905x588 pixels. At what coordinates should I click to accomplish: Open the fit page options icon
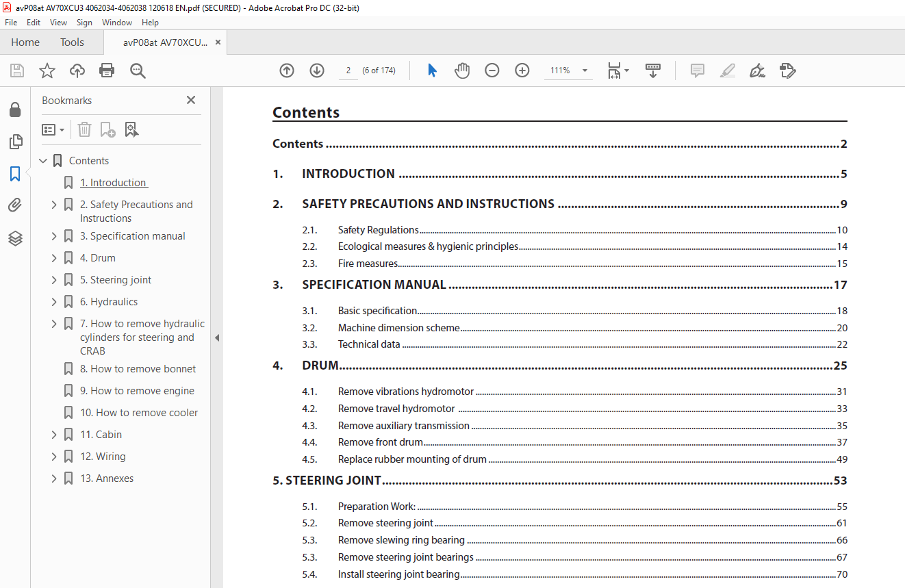[618, 71]
